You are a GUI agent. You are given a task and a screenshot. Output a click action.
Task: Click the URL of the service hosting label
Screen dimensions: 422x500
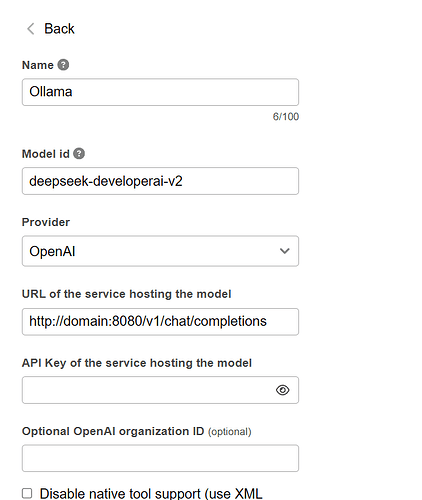127,294
